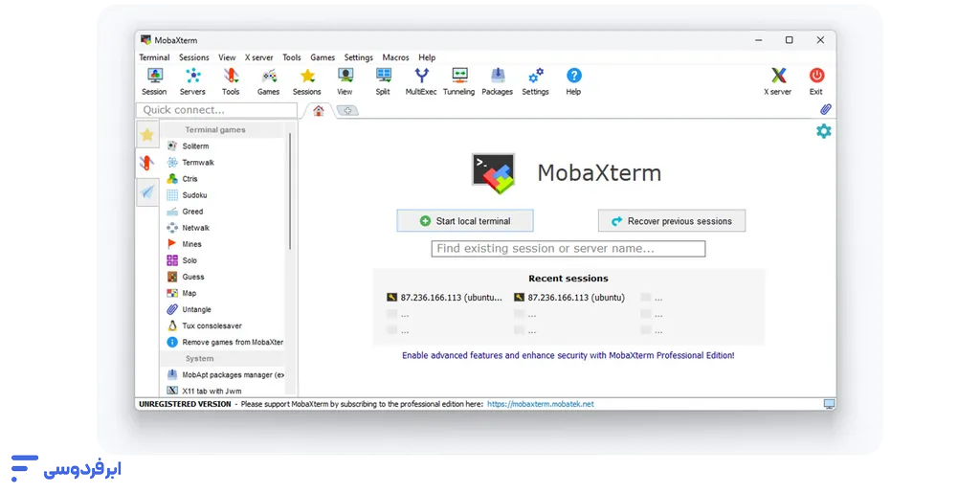The height and width of the screenshot is (493, 980).
Task: Click the paperclip icon at top right
Action: click(826, 109)
